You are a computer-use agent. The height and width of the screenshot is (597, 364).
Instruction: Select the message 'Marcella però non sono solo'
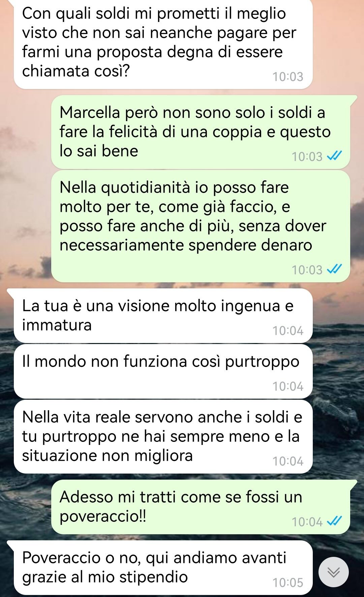pos(201,132)
